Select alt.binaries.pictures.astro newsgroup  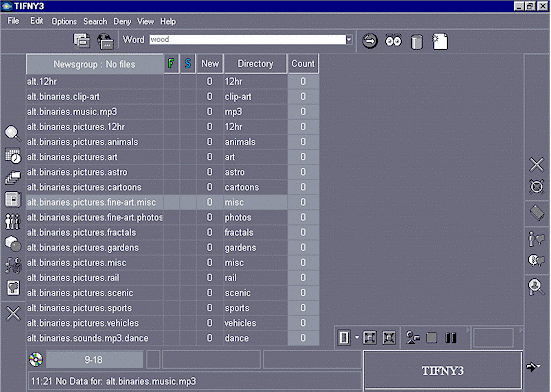tap(173, 172)
